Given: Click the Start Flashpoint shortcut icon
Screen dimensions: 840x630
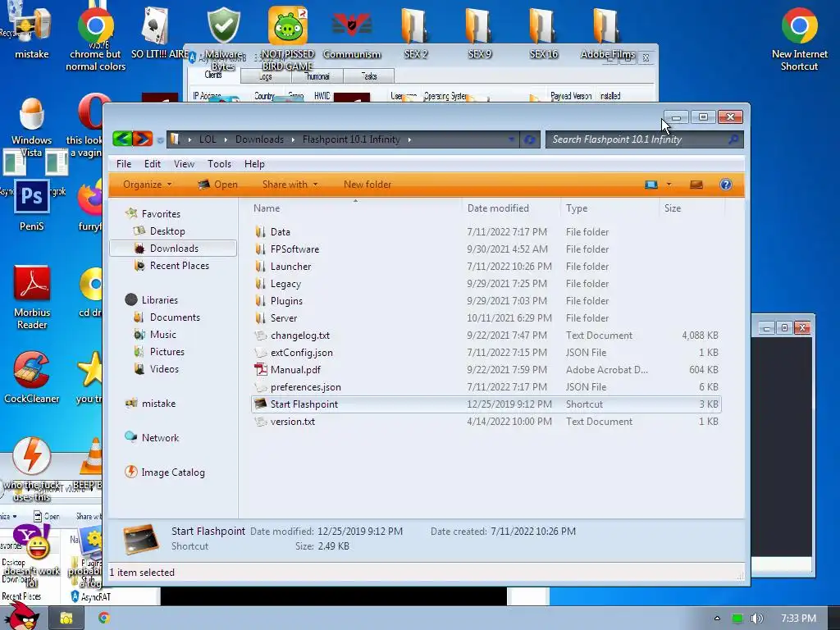Looking at the screenshot, I should coord(260,404).
